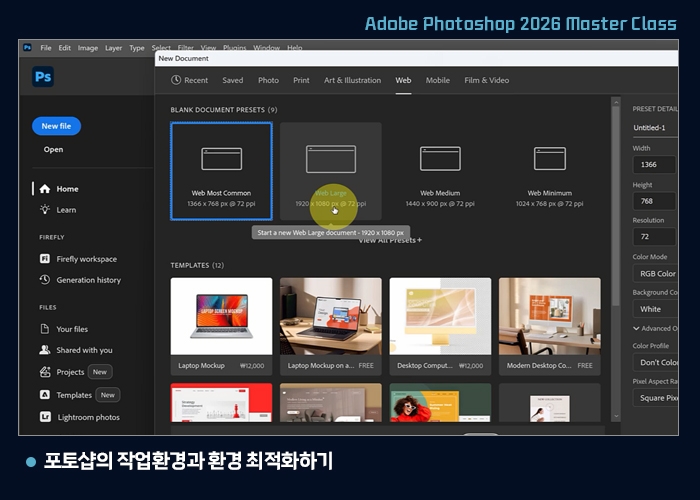Select the Web Minimum preset
This screenshot has width=700, height=500.
click(550, 171)
